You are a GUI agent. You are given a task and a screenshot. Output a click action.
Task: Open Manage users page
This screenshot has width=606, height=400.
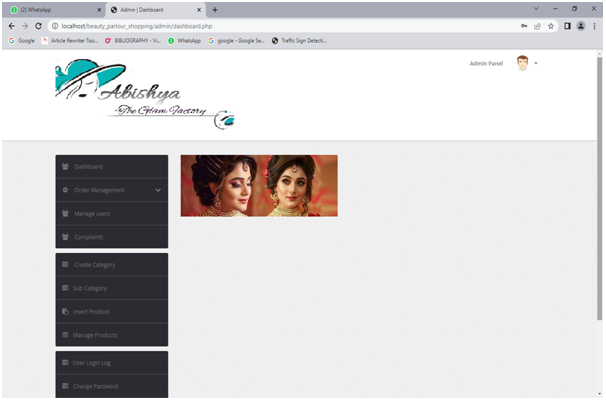112,213
